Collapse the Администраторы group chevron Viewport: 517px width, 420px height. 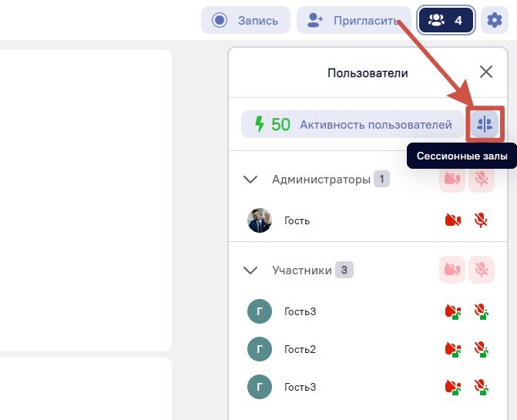click(250, 180)
